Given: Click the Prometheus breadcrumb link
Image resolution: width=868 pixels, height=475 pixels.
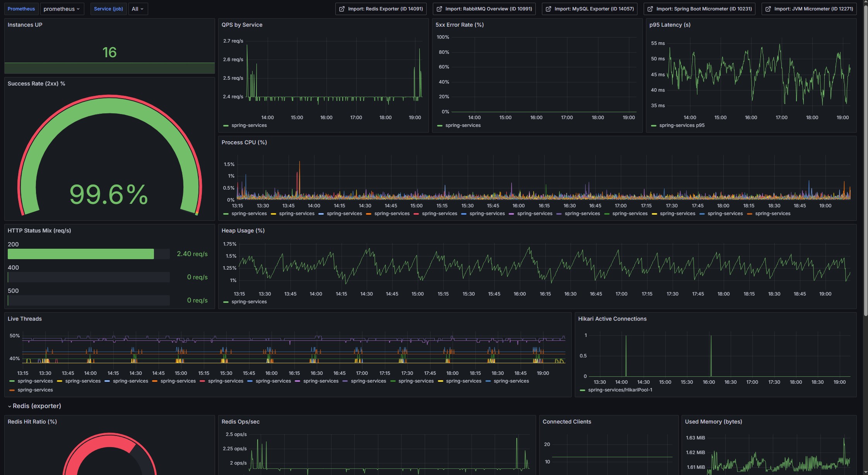Looking at the screenshot, I should coord(21,9).
